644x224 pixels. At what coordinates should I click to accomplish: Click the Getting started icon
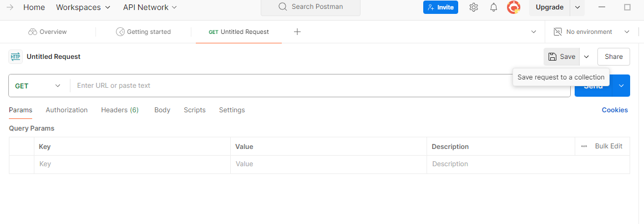(120, 32)
